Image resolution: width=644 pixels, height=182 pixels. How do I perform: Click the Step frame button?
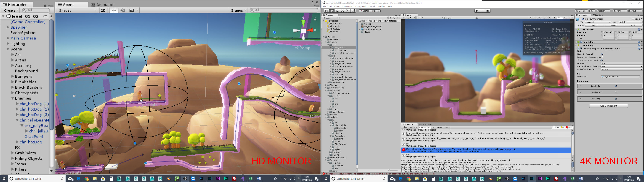pyautogui.click(x=488, y=11)
